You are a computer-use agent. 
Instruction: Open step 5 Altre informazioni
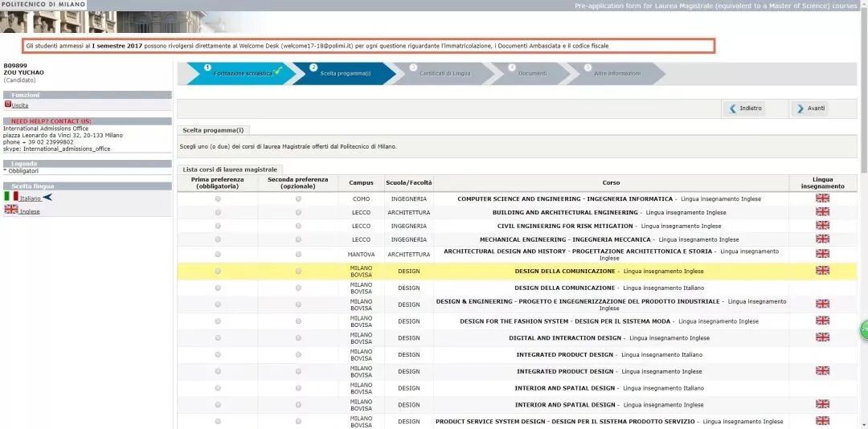pos(617,73)
